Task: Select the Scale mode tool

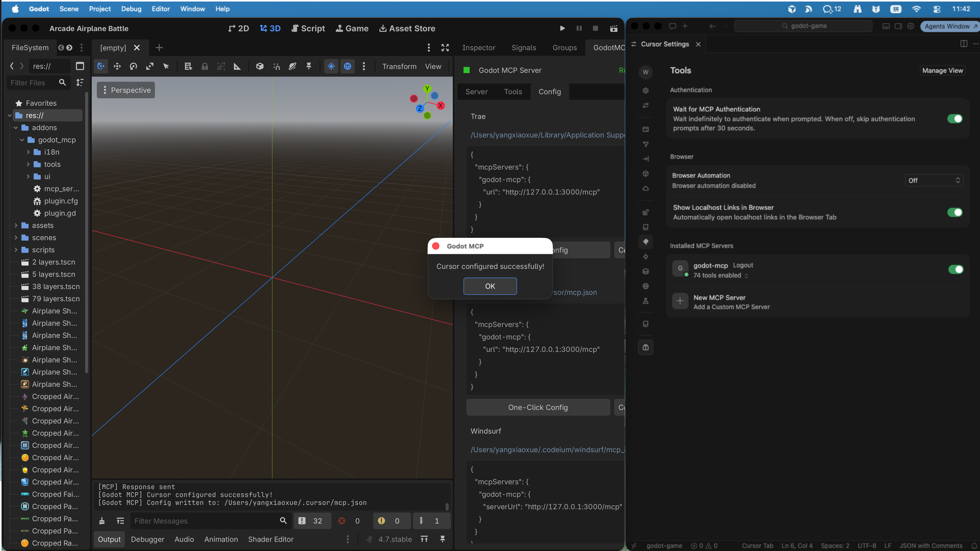Action: click(150, 66)
